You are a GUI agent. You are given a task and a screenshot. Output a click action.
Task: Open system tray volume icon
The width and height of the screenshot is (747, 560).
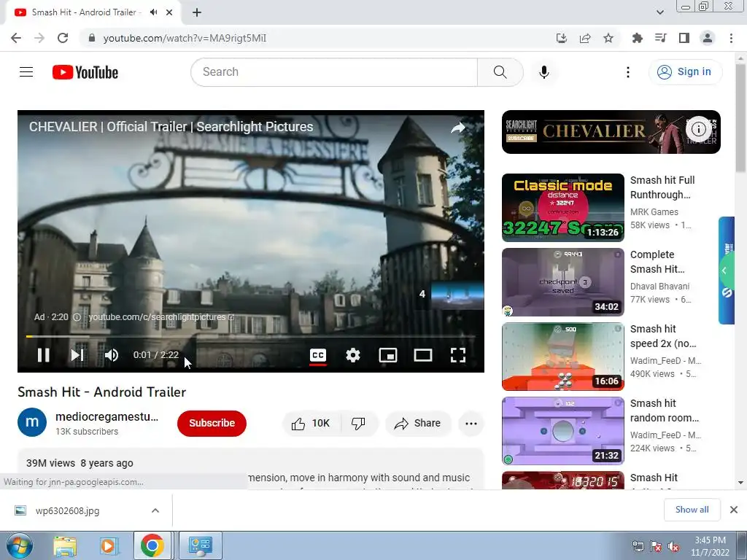pyautogui.click(x=673, y=547)
